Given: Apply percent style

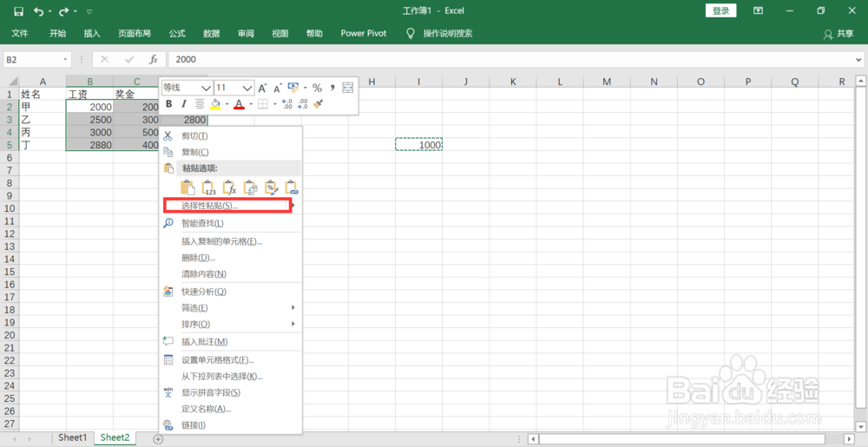Looking at the screenshot, I should [x=317, y=88].
